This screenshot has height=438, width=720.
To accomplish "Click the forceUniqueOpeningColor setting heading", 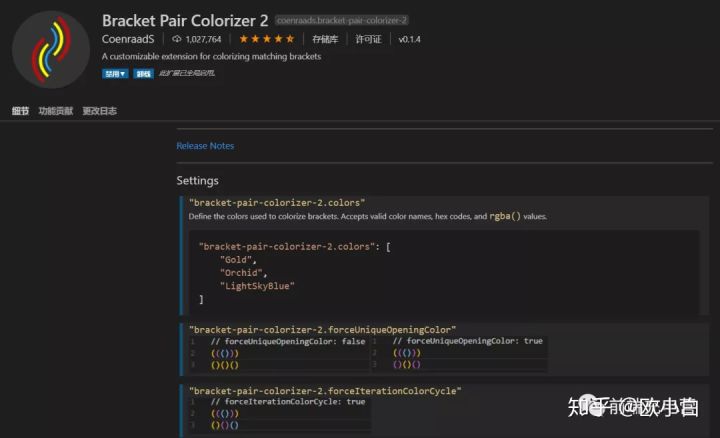I will point(322,330).
